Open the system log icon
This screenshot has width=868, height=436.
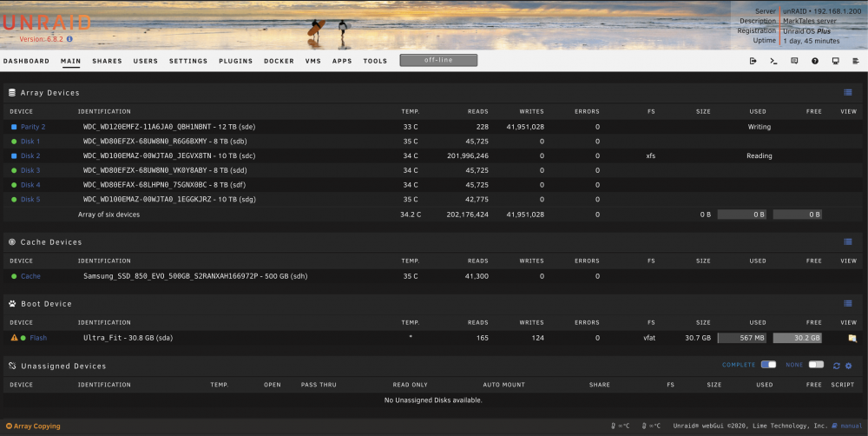click(x=856, y=61)
